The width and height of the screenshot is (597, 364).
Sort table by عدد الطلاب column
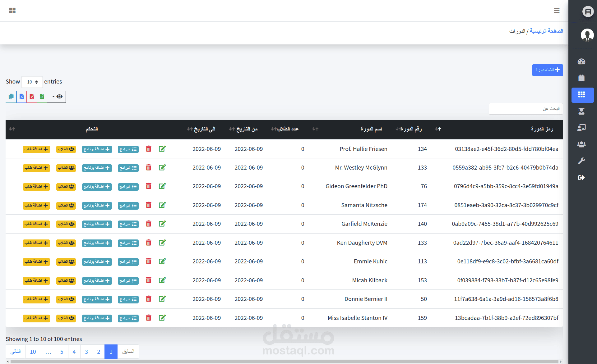coord(285,129)
